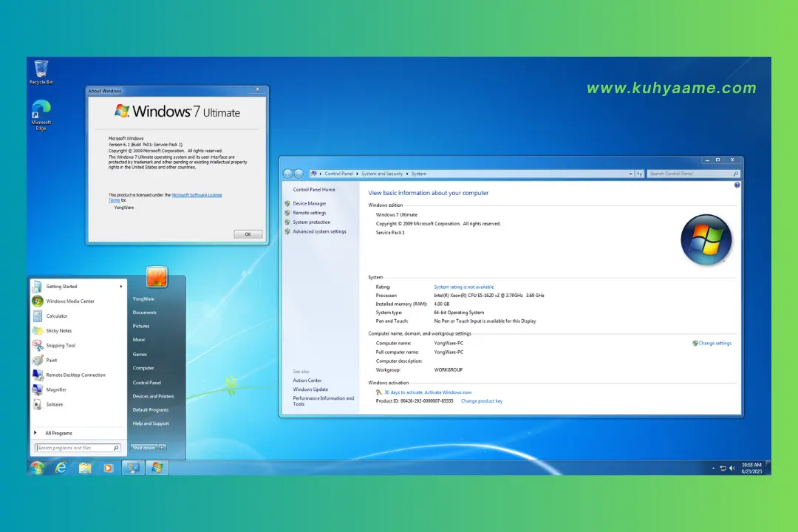Open Music from Start menu

139,340
